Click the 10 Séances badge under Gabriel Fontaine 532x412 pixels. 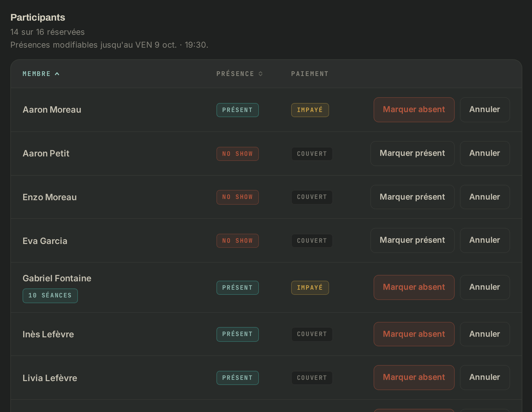coord(50,296)
